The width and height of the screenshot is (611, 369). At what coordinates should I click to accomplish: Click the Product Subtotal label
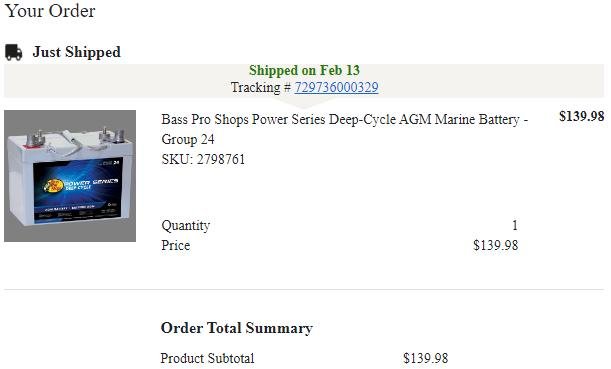point(207,358)
